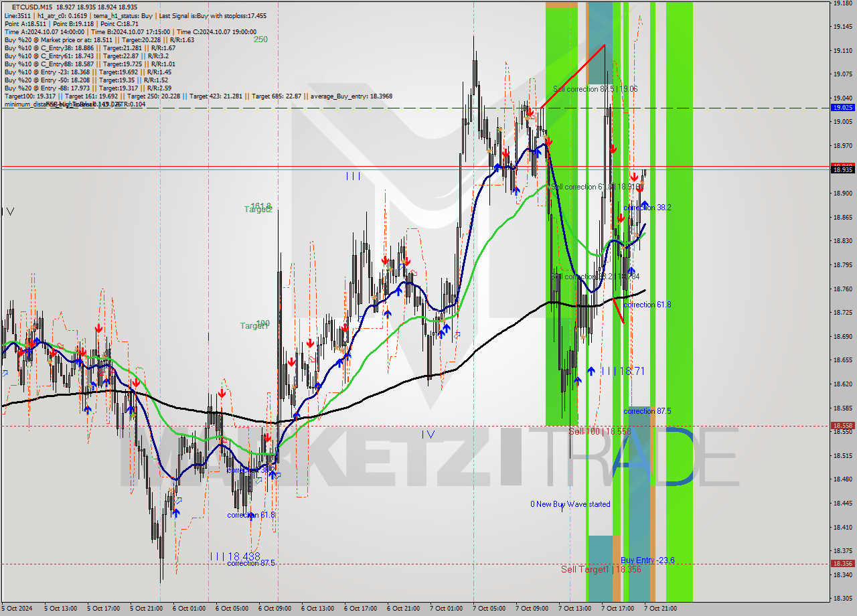
Task: Click 'correction 87.5' label near 7 Oct 17:00
Action: (x=647, y=411)
